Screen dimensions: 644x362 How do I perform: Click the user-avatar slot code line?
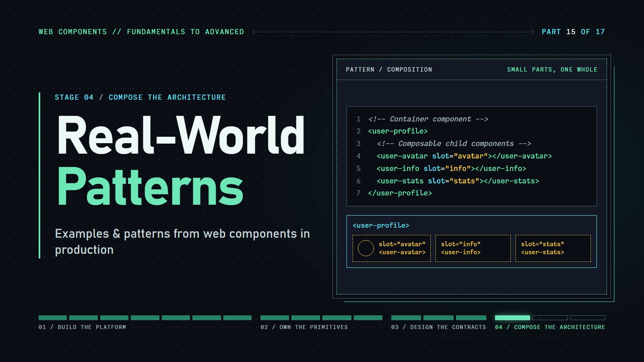464,156
